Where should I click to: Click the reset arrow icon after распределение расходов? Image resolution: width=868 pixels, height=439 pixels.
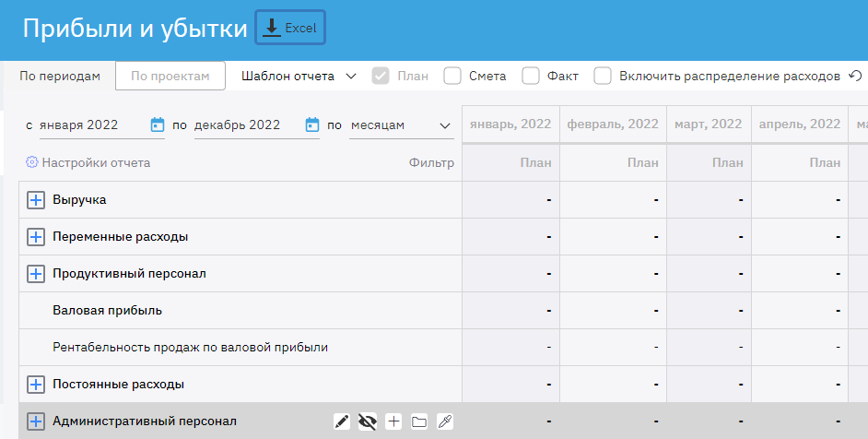click(855, 76)
